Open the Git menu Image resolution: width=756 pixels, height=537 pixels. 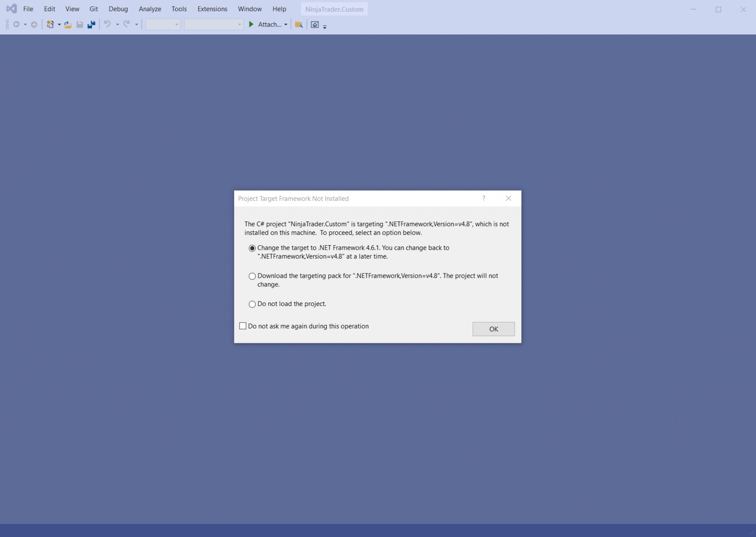(x=94, y=9)
